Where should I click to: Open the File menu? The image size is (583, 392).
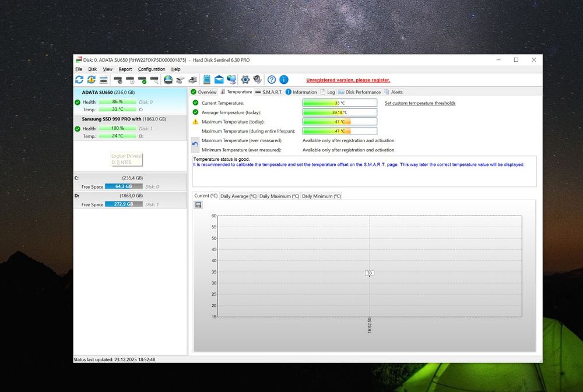click(x=79, y=69)
